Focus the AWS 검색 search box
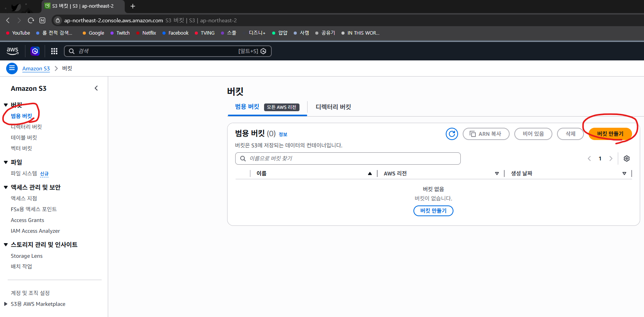 click(168, 51)
